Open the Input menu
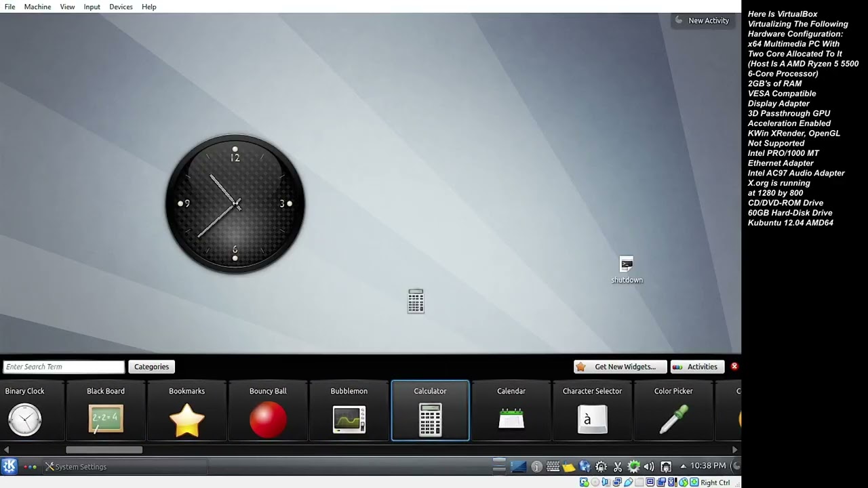 coord(92,7)
